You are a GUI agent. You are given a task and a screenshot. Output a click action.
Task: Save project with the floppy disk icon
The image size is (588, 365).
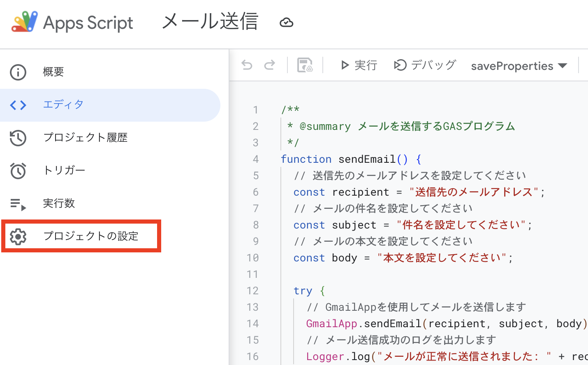305,65
